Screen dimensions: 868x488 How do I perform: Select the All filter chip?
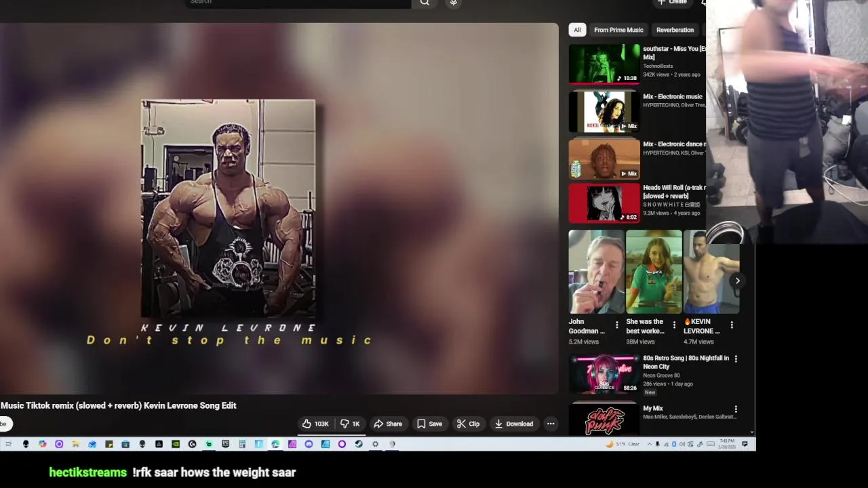pos(577,30)
